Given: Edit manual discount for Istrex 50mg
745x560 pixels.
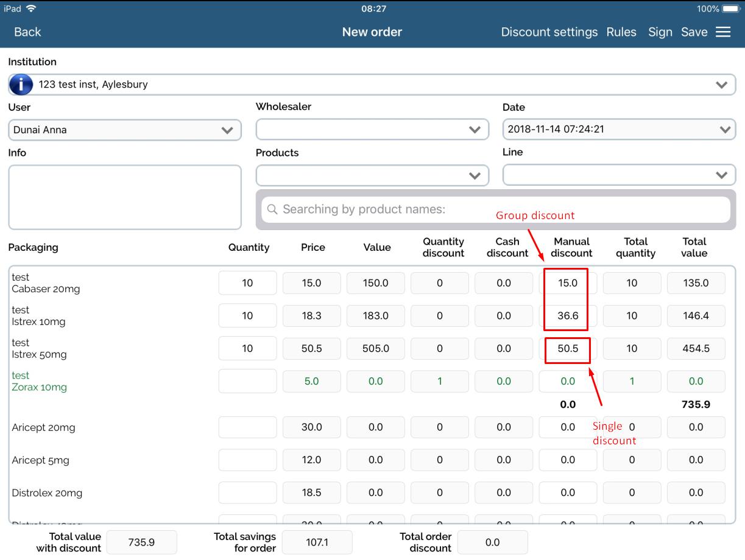Looking at the screenshot, I should coord(568,349).
